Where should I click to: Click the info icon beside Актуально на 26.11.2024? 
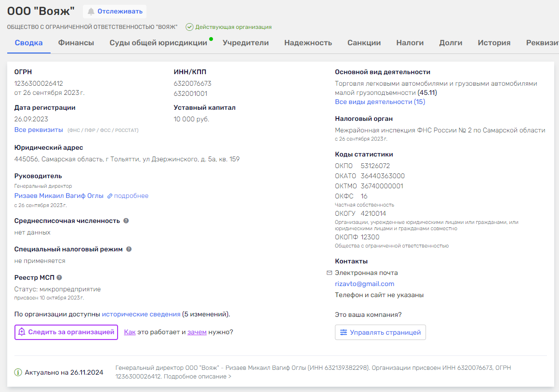tap(18, 372)
